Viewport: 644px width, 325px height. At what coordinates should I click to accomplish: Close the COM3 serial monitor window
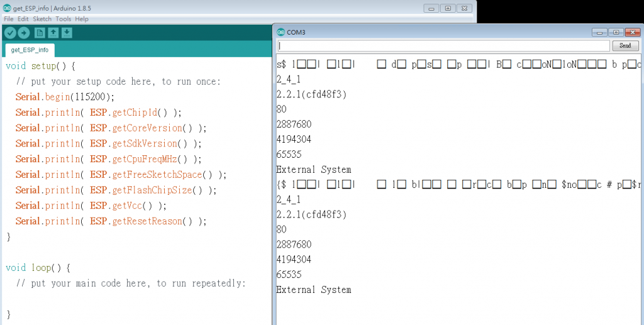click(x=633, y=33)
